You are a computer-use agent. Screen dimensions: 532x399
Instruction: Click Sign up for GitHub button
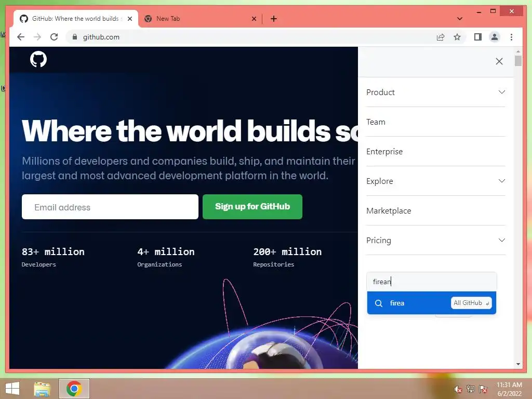coord(252,207)
